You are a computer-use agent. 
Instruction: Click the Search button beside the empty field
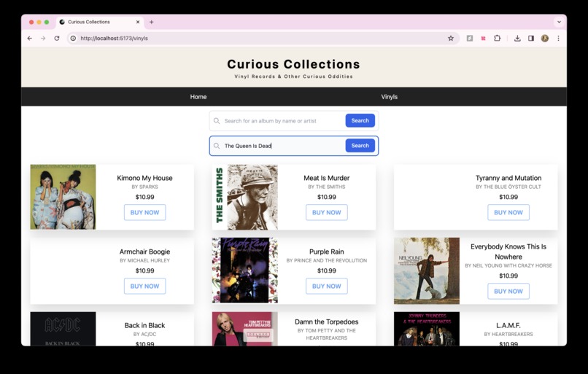(360, 121)
